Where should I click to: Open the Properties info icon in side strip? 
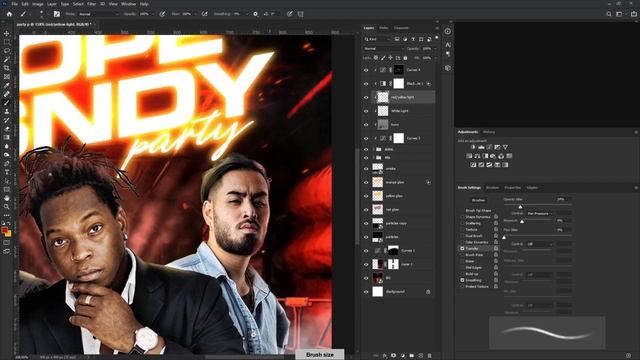[448, 31]
